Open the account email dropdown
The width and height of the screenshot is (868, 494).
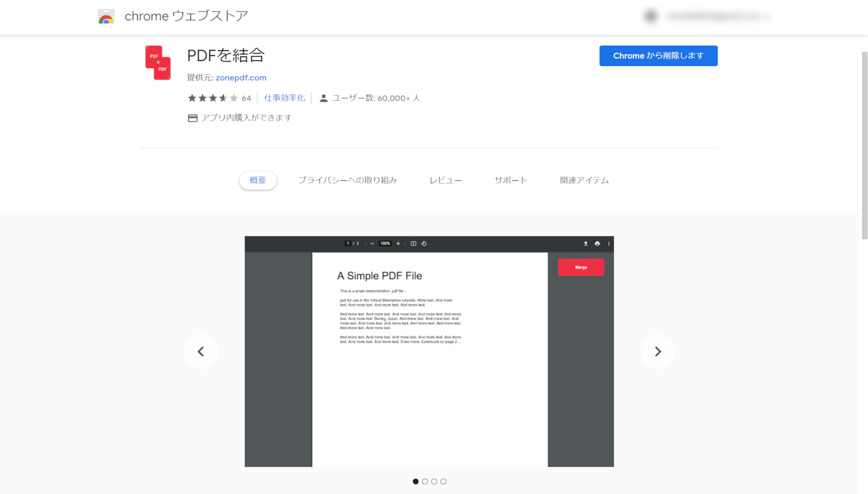[x=718, y=17]
